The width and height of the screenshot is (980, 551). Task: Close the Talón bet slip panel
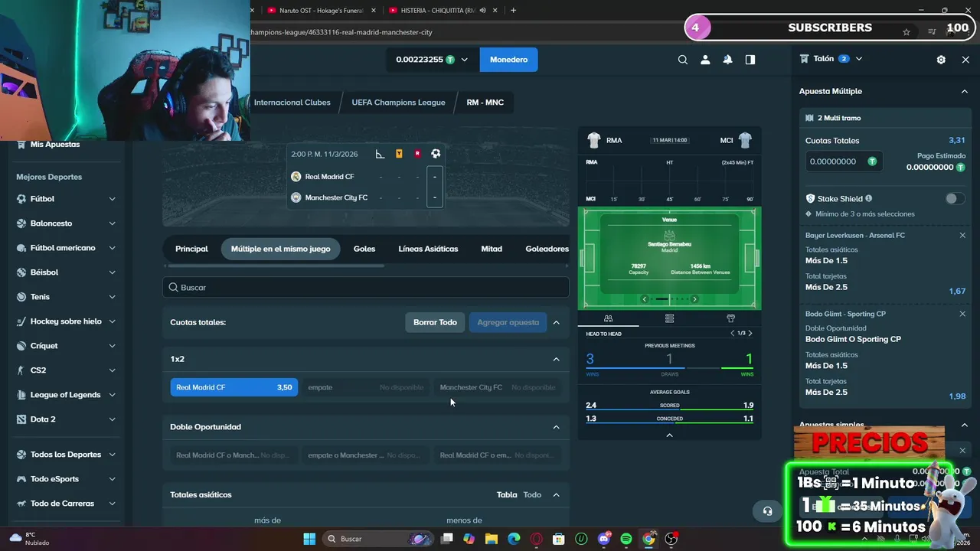[965, 60]
